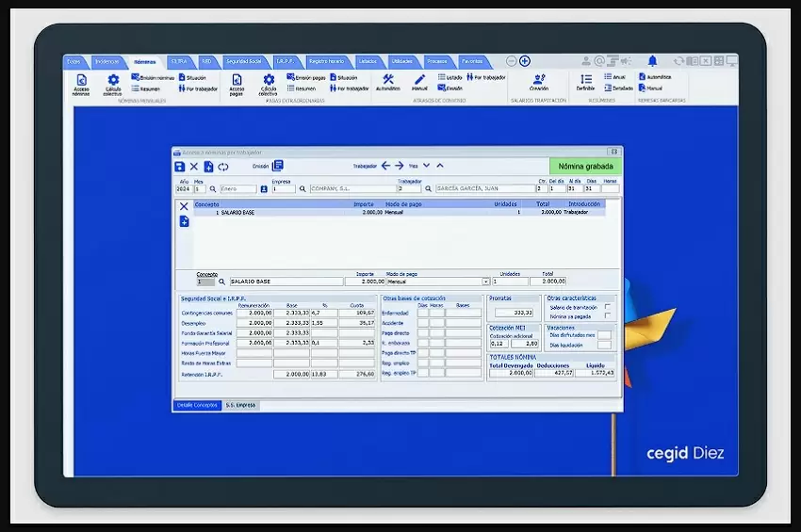Open the S.S. Empresa bottom tab
Image resolution: width=801 pixels, height=532 pixels.
click(240, 406)
